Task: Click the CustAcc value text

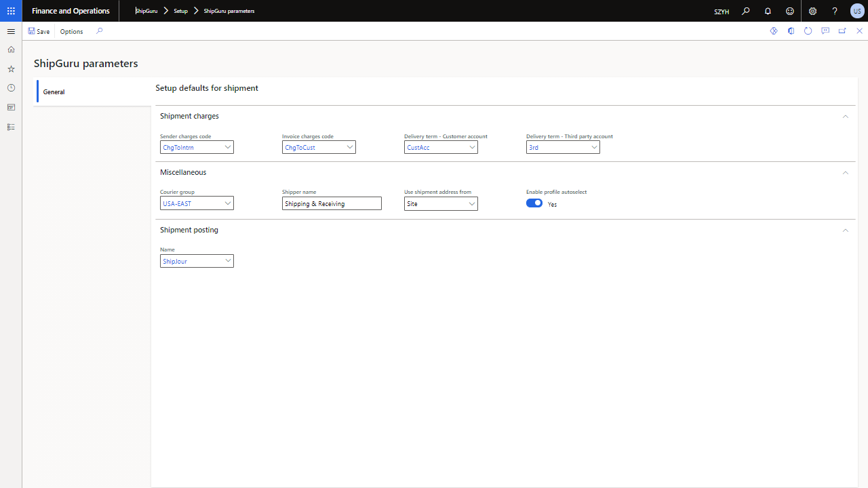Action: point(418,147)
